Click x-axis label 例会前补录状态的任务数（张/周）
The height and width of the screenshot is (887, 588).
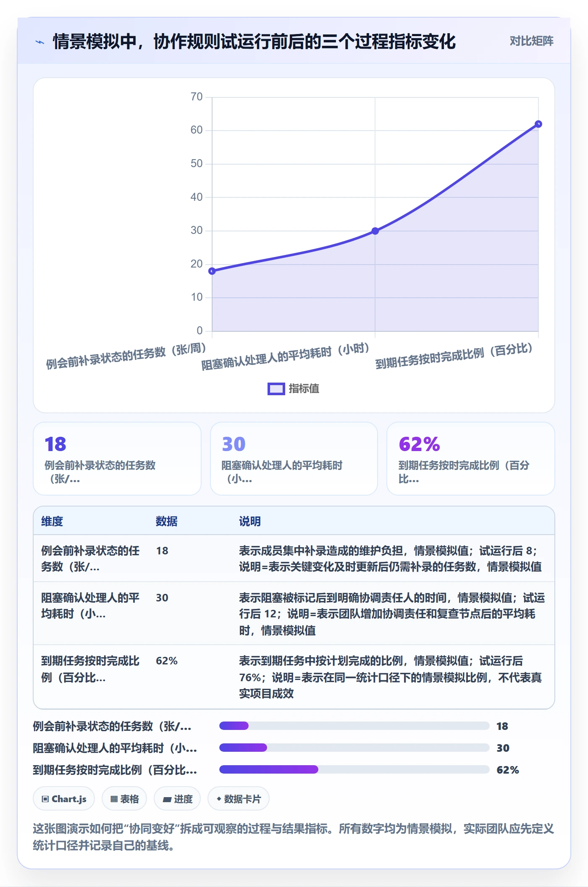126,356
